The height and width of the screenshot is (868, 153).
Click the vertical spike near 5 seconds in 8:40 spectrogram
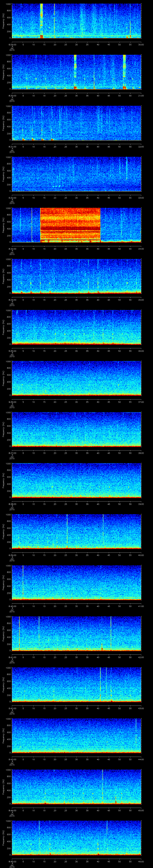click(x=23, y=582)
